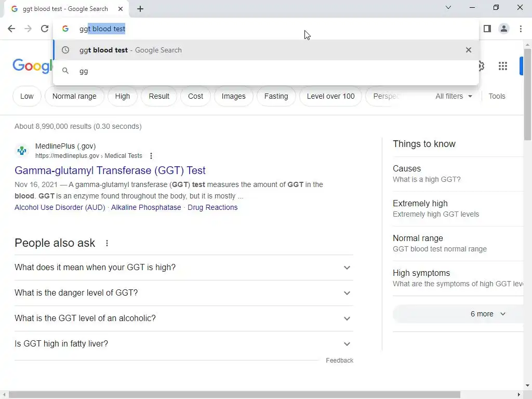Go back with the browser back arrow

(x=11, y=29)
